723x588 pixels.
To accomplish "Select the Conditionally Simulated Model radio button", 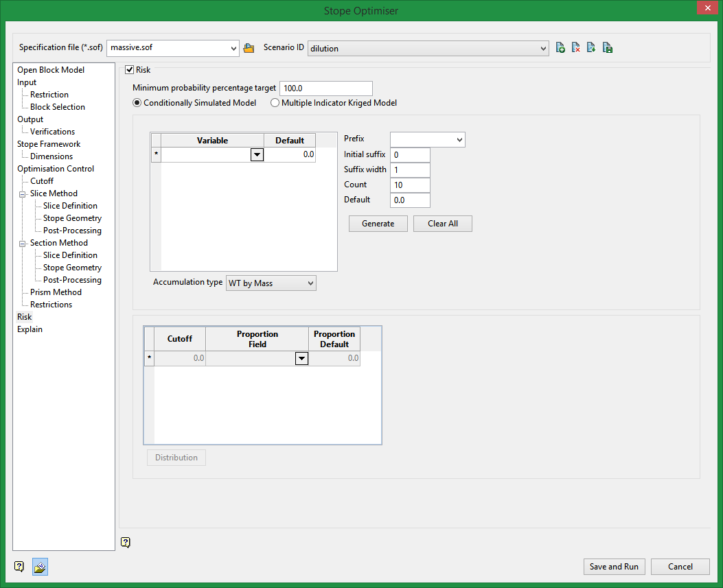I will pos(137,103).
